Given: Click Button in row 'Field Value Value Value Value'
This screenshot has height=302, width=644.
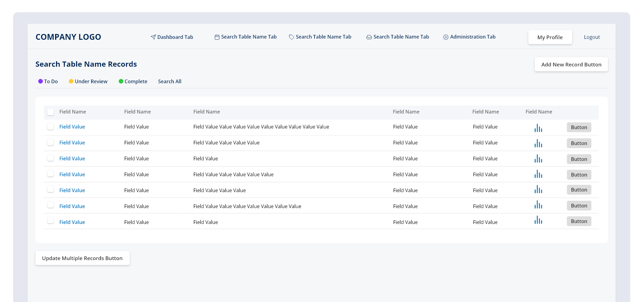Looking at the screenshot, I should click(579, 143).
